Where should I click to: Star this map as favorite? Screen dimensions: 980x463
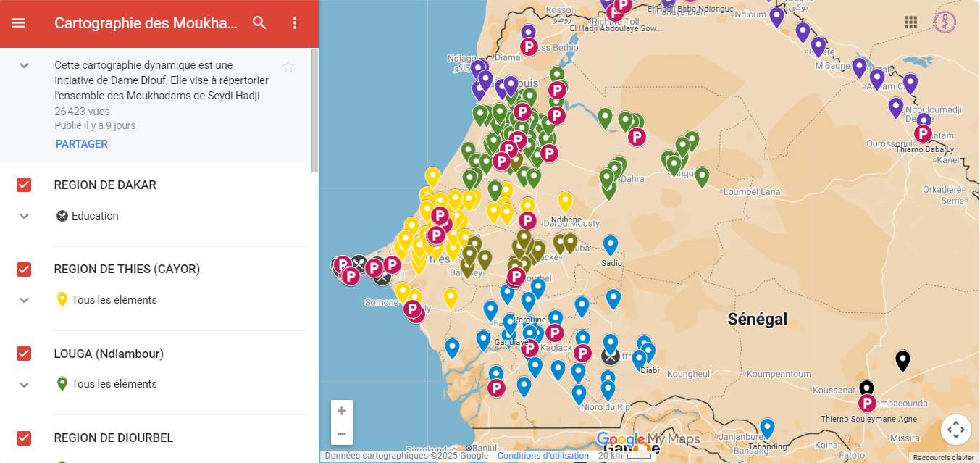pos(288,67)
